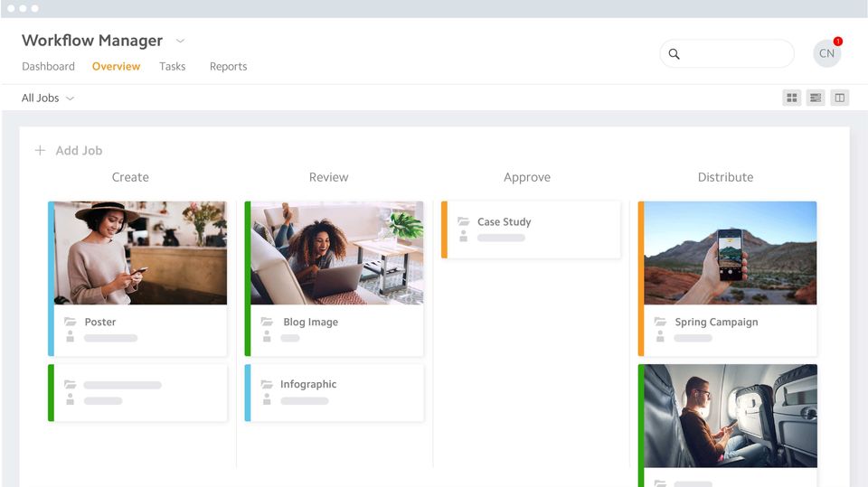
Task: Click folder icon on Case Study card
Action: coord(463,221)
